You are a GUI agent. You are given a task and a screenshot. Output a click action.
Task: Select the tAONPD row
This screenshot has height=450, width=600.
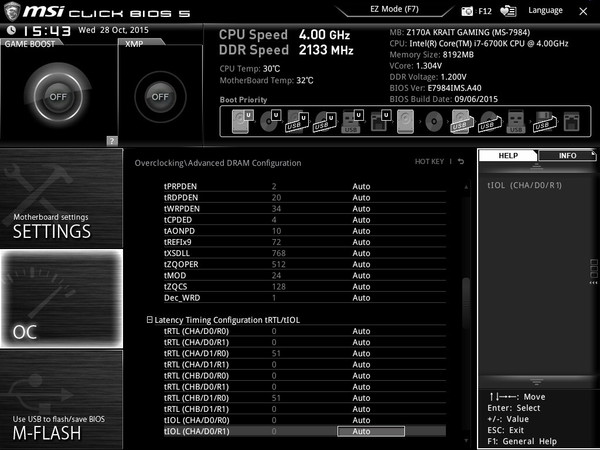[305, 231]
